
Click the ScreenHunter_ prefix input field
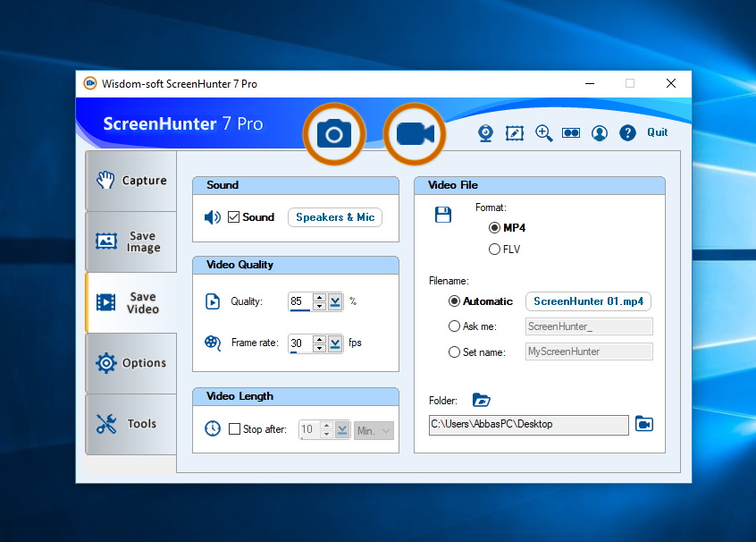(x=589, y=326)
